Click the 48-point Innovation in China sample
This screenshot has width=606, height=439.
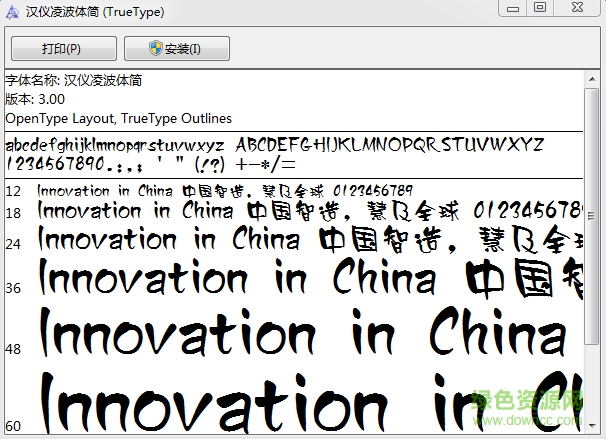[303, 332]
